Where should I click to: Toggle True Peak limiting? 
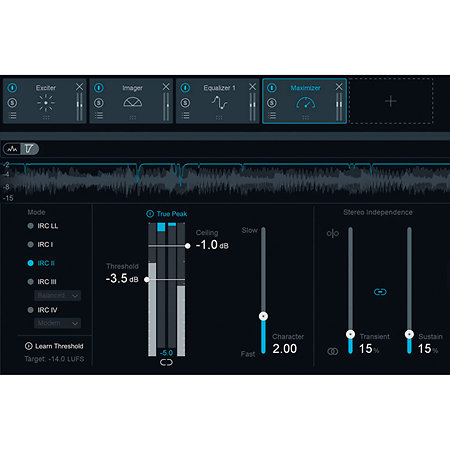tap(167, 214)
